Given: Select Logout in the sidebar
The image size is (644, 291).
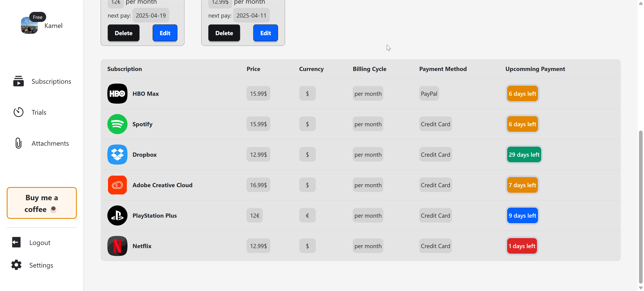Looking at the screenshot, I should (31, 242).
